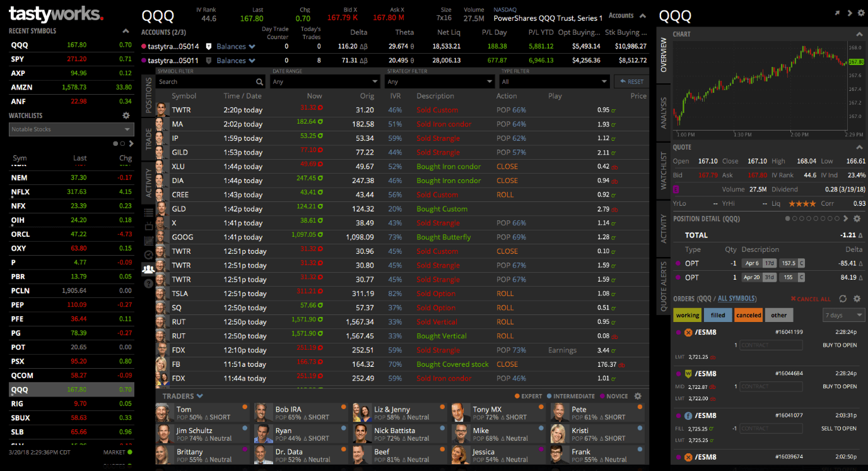Click the green 167.80 price marker on chart

click(856, 62)
